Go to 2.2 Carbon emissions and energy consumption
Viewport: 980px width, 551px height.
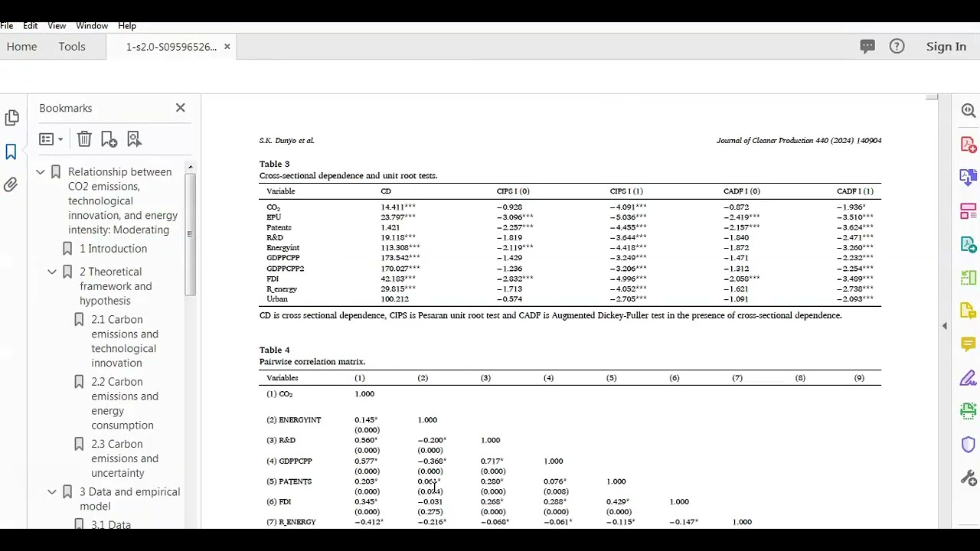pyautogui.click(x=125, y=403)
